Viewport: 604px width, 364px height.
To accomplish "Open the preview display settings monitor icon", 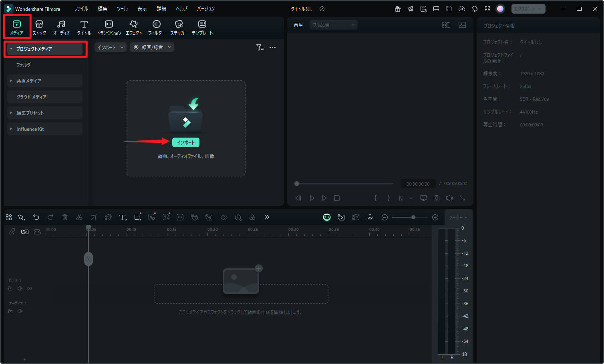I will pyautogui.click(x=423, y=198).
